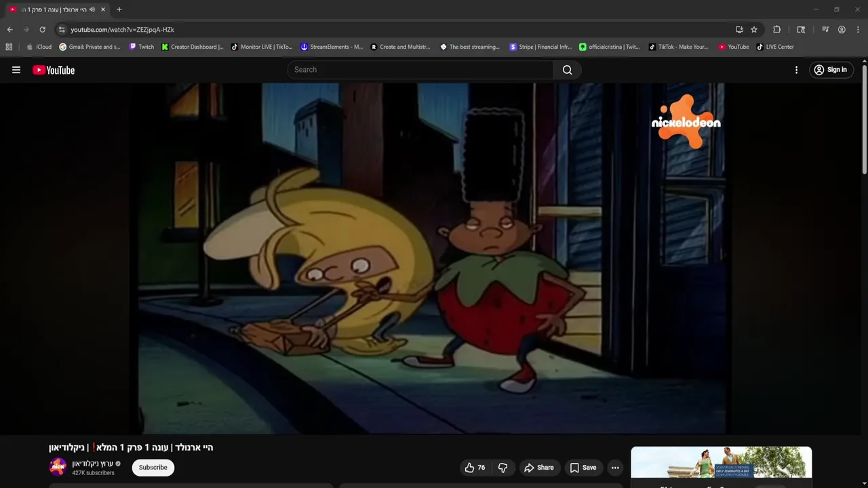
Task: Open the Stripe Financial bookmark
Action: (x=540, y=47)
